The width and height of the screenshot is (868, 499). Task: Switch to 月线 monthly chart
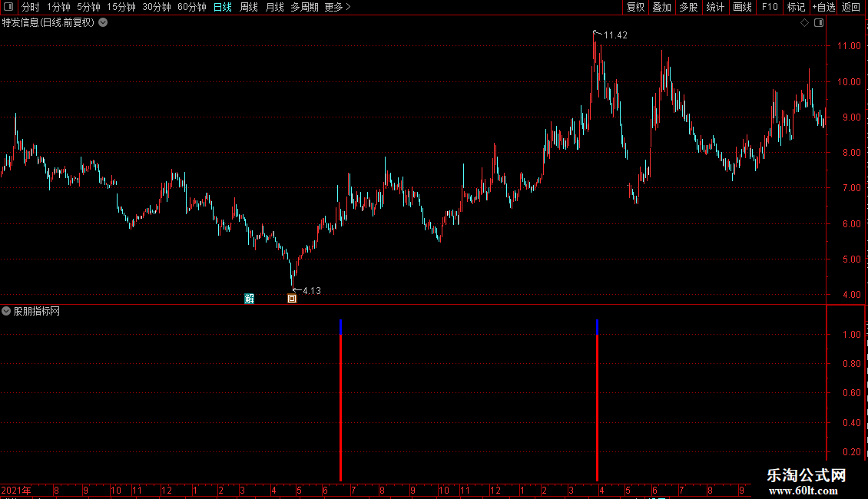click(274, 7)
